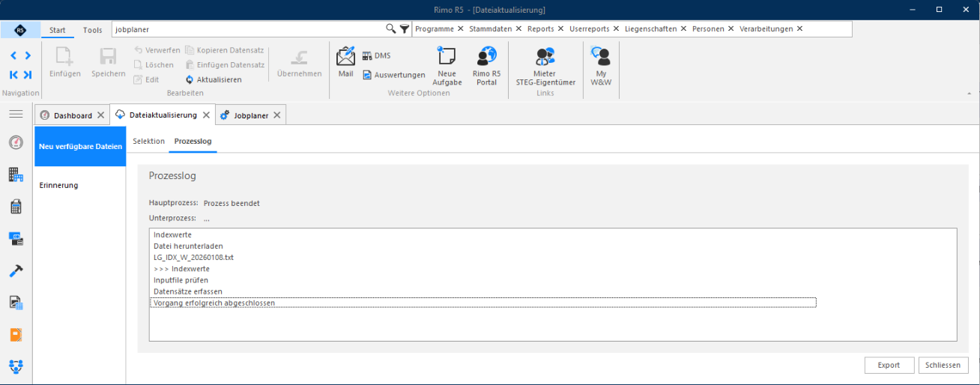
Task: Click the Export button
Action: point(889,365)
